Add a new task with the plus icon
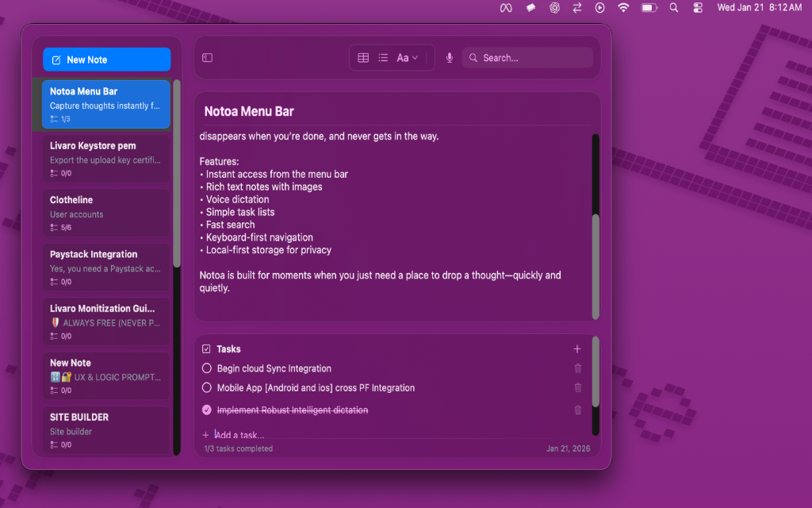Image resolution: width=812 pixels, height=508 pixels. click(577, 348)
